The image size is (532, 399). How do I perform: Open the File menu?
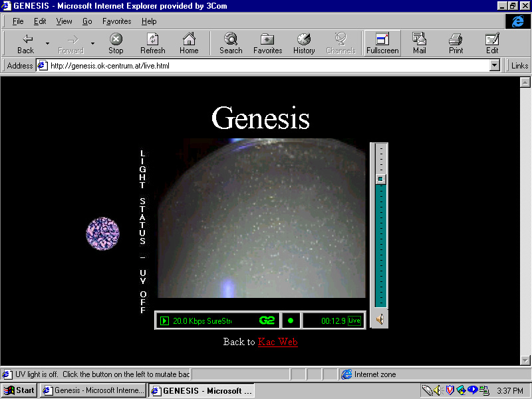coord(18,21)
